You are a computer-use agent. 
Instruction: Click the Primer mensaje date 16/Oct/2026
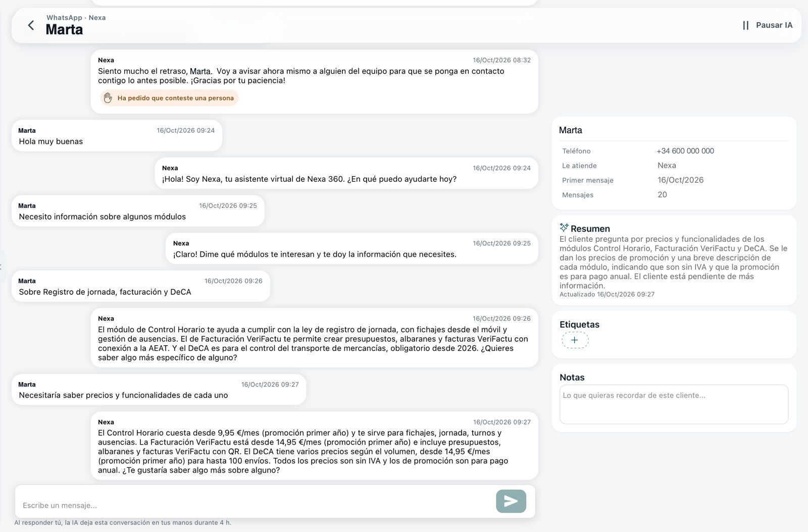coord(680,180)
